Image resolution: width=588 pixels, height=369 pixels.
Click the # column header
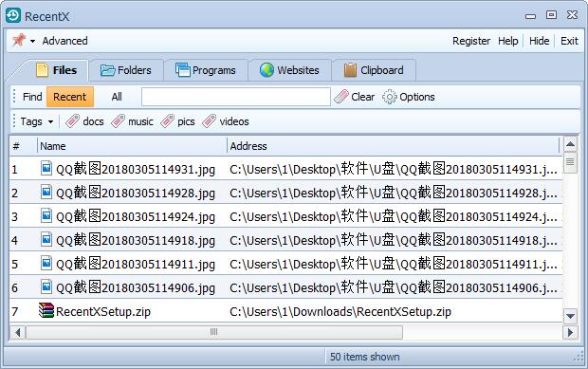click(x=24, y=146)
